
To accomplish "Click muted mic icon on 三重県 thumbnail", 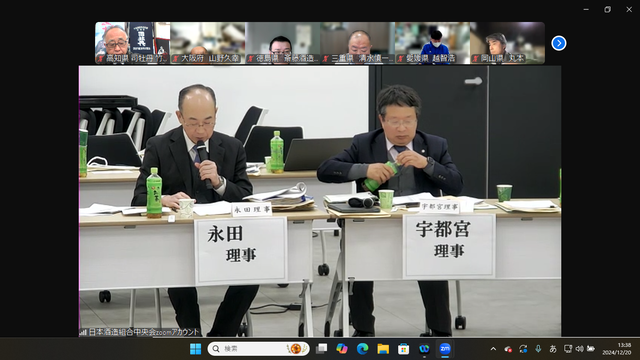I will click(326, 59).
